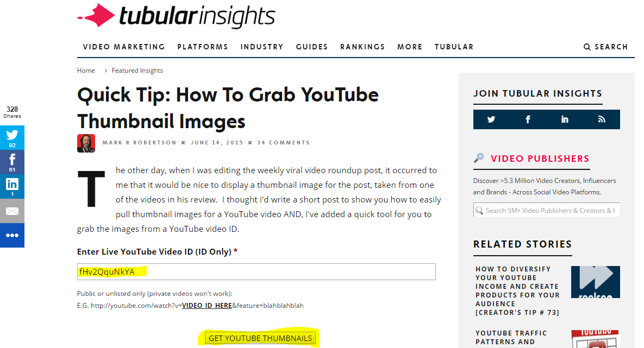Image resolution: width=644 pixels, height=348 pixels.
Task: Click the article title heading
Action: pos(228,108)
